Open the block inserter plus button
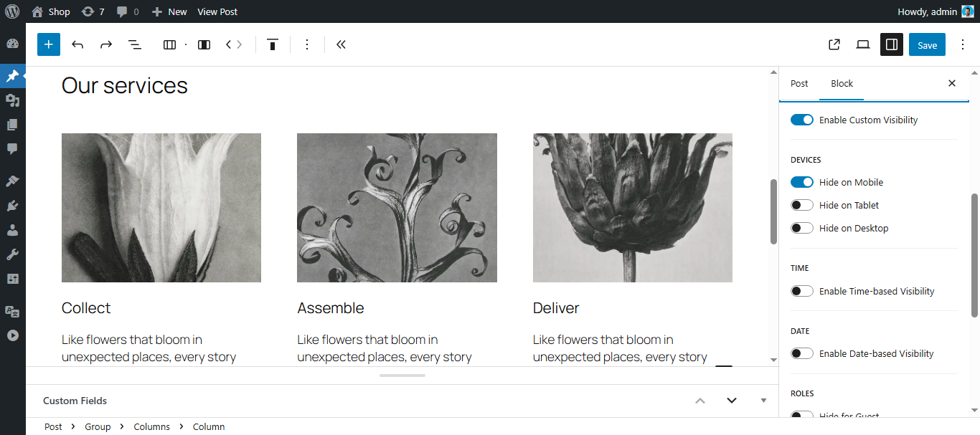 [49, 44]
